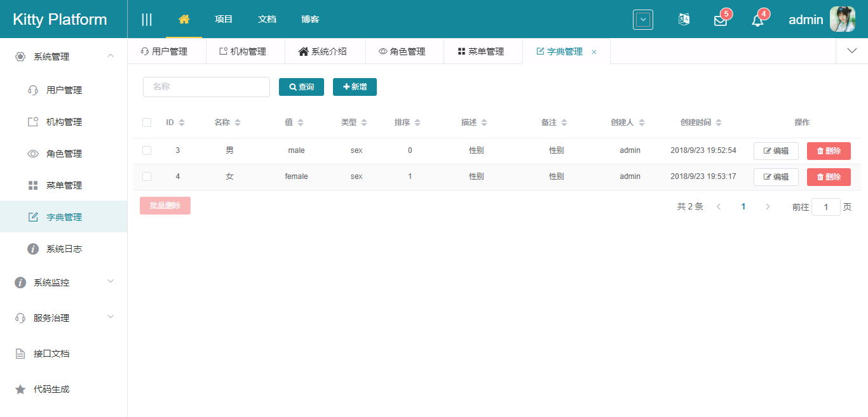The height and width of the screenshot is (417, 868).
Task: Delete the male row with 删除
Action: [x=829, y=151]
